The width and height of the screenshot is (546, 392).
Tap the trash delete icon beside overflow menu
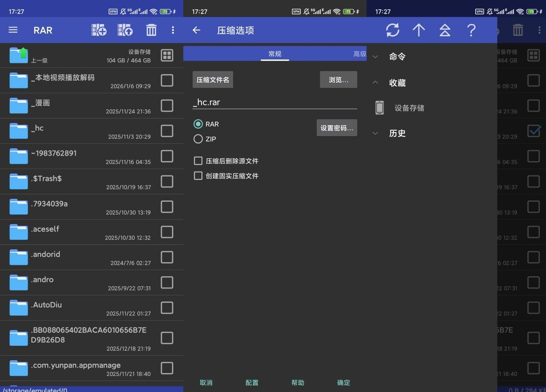pyautogui.click(x=151, y=30)
